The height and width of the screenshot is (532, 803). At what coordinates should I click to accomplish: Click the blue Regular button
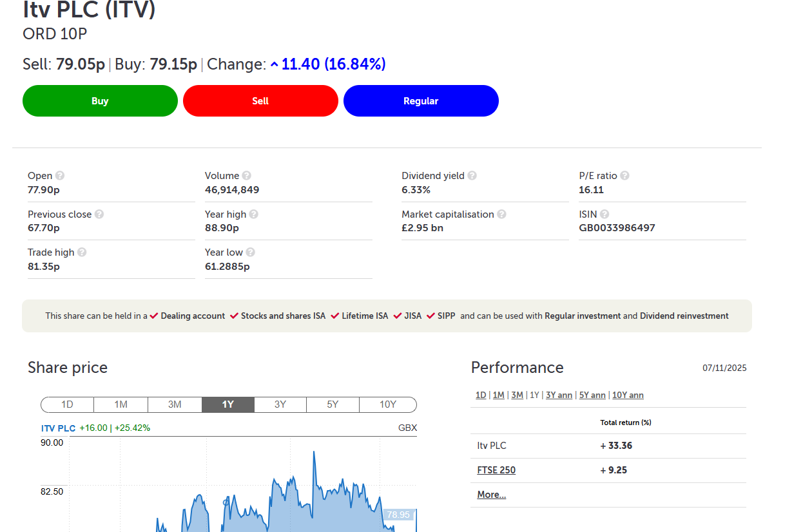coord(421,101)
